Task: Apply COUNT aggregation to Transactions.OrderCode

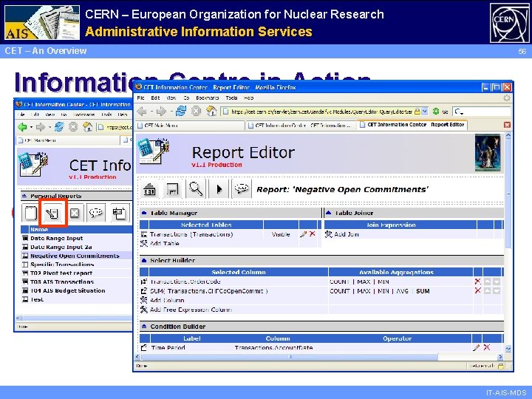Action: (340, 282)
